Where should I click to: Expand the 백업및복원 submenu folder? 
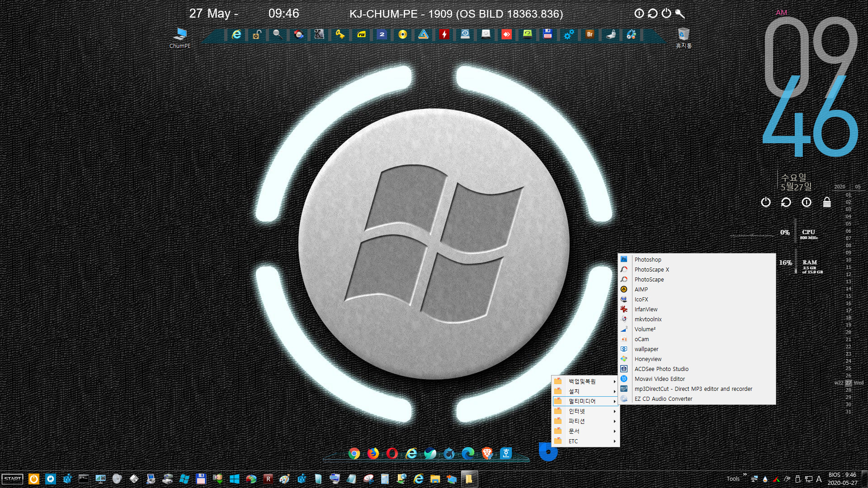click(x=585, y=381)
